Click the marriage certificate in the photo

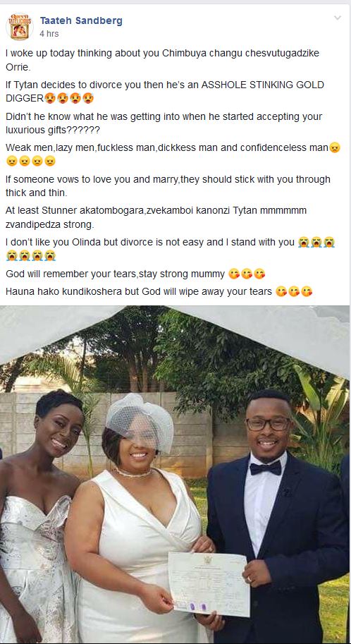tap(209, 583)
